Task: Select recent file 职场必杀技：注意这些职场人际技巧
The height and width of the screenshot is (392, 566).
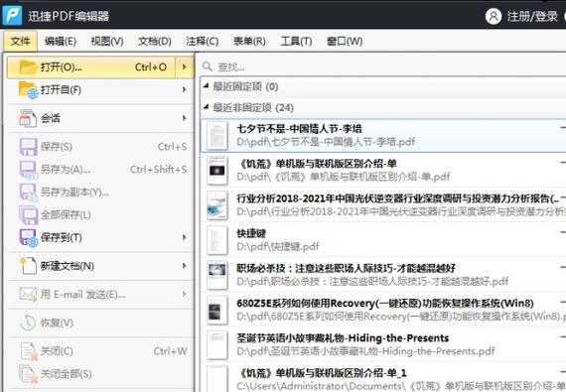Action: click(383, 276)
